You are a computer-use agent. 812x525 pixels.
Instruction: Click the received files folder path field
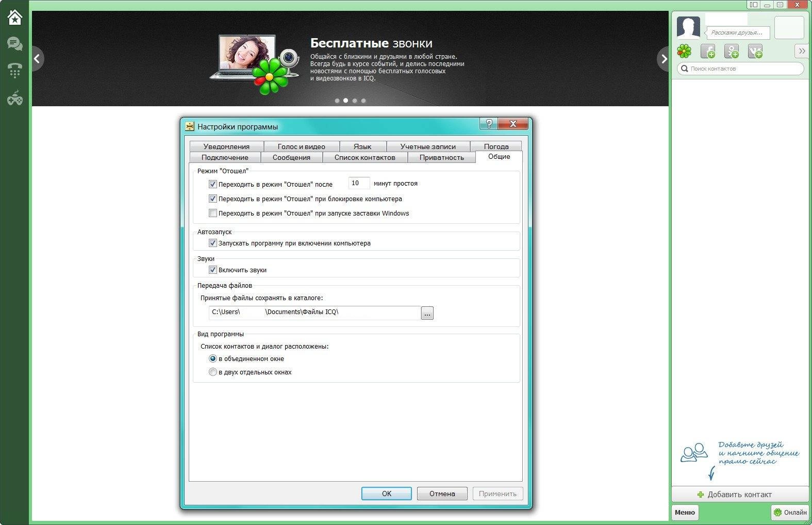tap(314, 313)
